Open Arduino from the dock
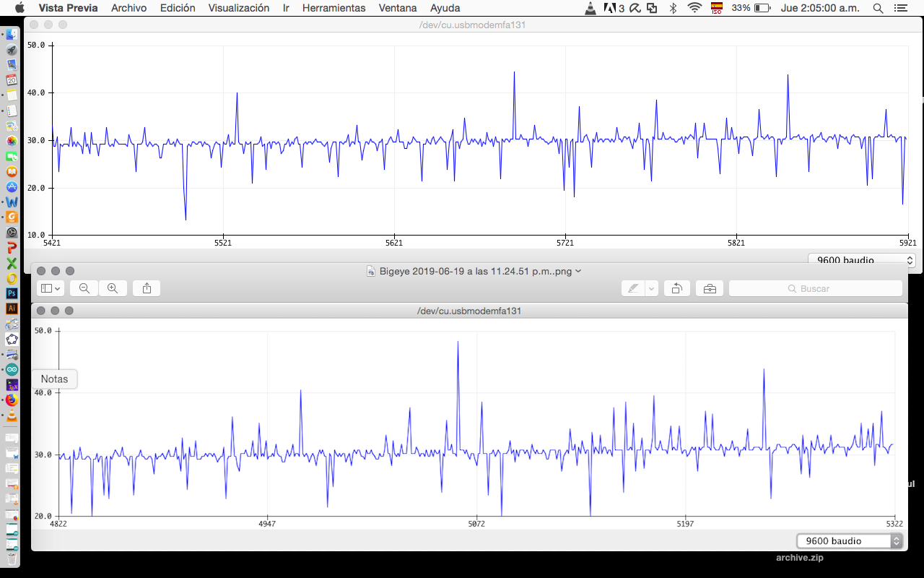The image size is (924, 578). coord(12,369)
